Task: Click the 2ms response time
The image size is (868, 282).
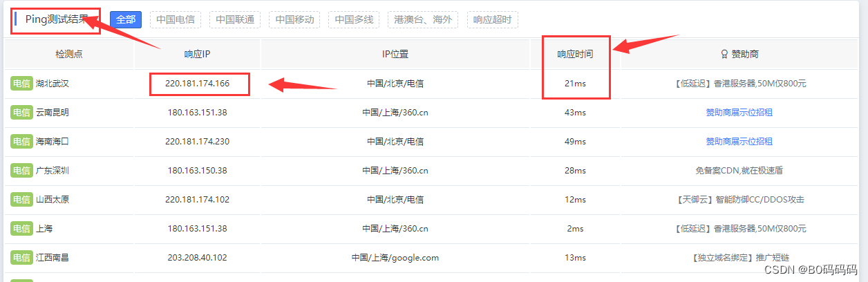Action: click(575, 229)
